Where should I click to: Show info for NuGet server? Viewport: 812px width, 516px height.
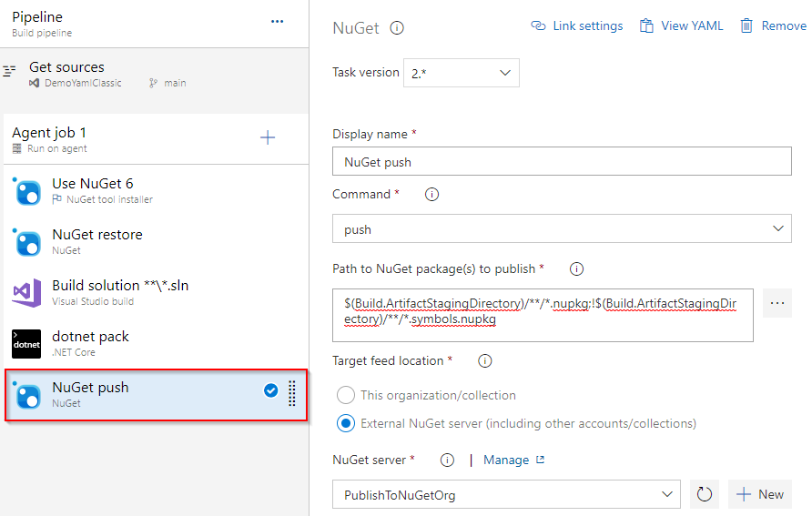tap(447, 460)
